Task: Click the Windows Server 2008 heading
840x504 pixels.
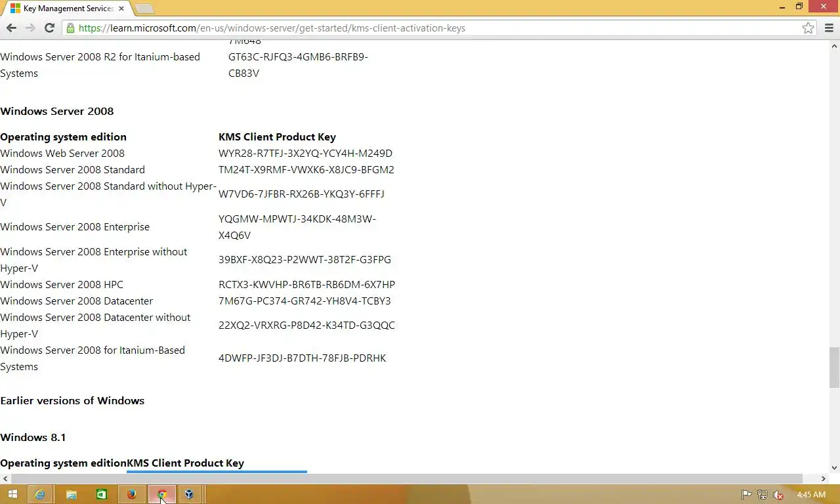Action: pos(57,111)
